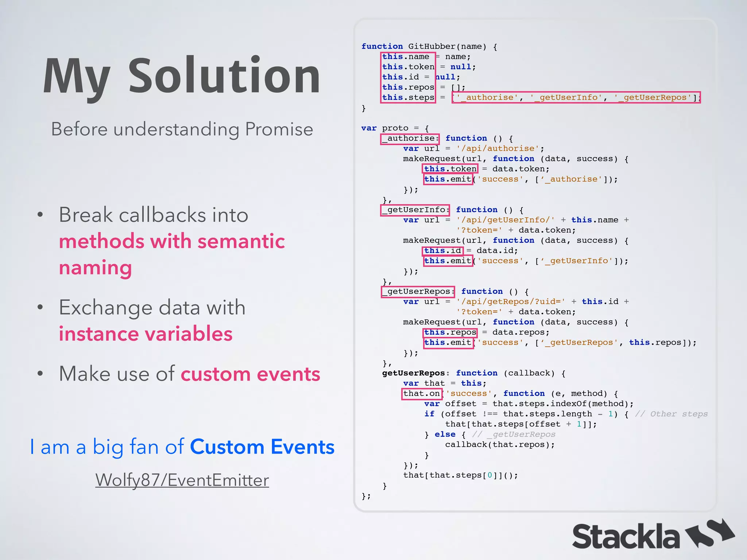747x560 pixels.
Task: Click the Wolfy87/EventEmitter link
Action: point(182,480)
